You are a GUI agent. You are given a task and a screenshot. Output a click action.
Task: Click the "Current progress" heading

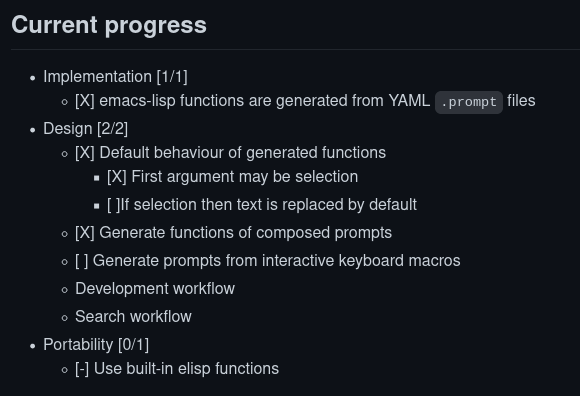pyautogui.click(x=109, y=25)
